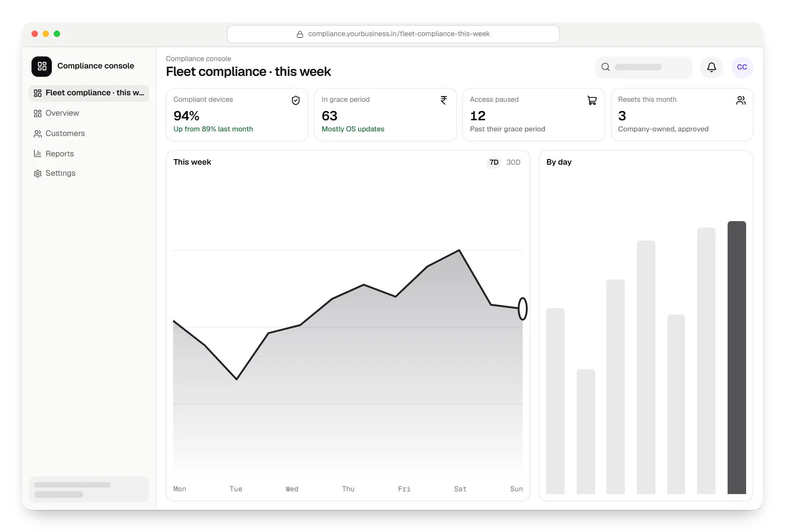Click 'Company-owned, approved' text
The height and width of the screenshot is (532, 785).
pyautogui.click(x=663, y=129)
